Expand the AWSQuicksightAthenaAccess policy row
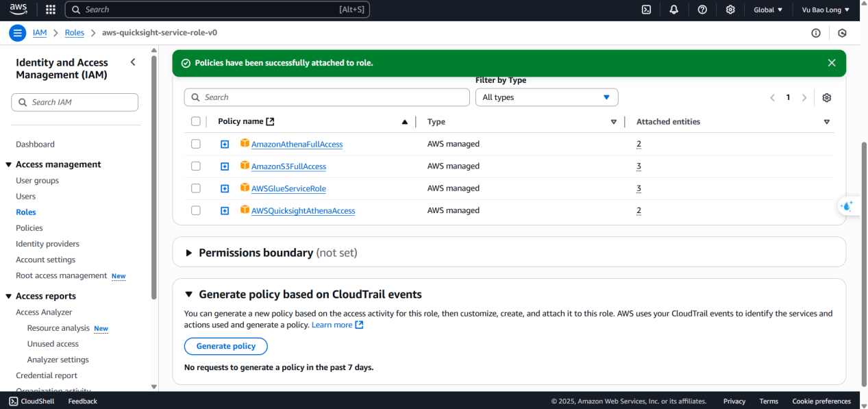The image size is (868, 409). (225, 211)
